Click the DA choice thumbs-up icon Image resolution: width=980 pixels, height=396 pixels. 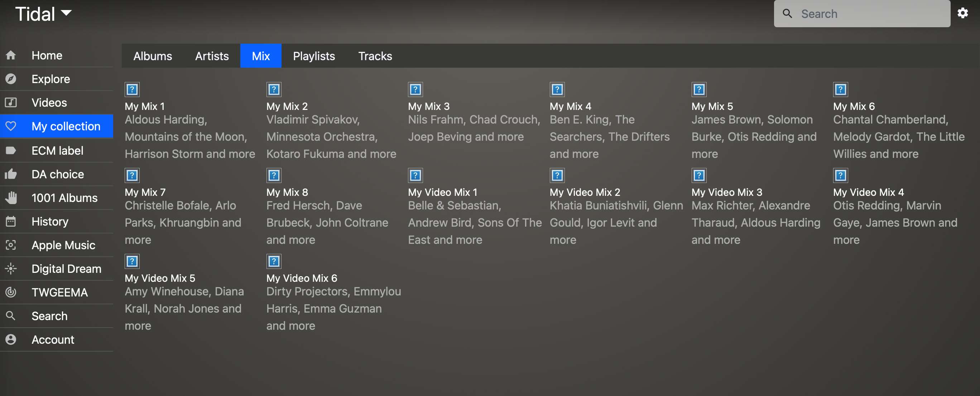coord(11,174)
